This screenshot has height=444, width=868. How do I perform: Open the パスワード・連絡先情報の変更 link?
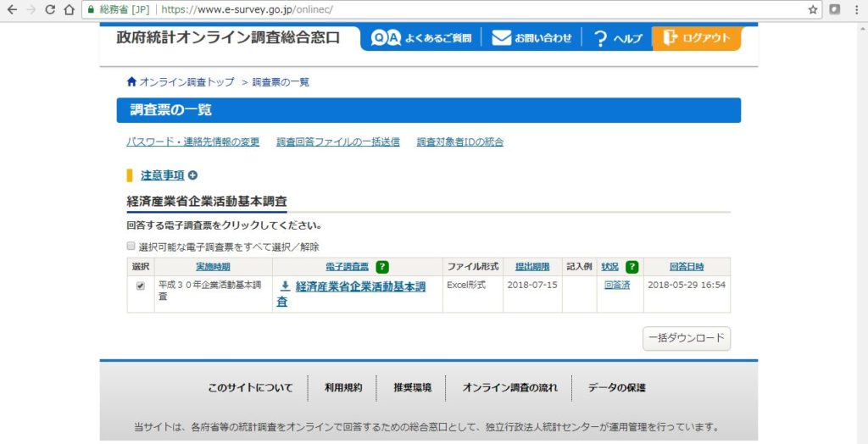(x=192, y=142)
